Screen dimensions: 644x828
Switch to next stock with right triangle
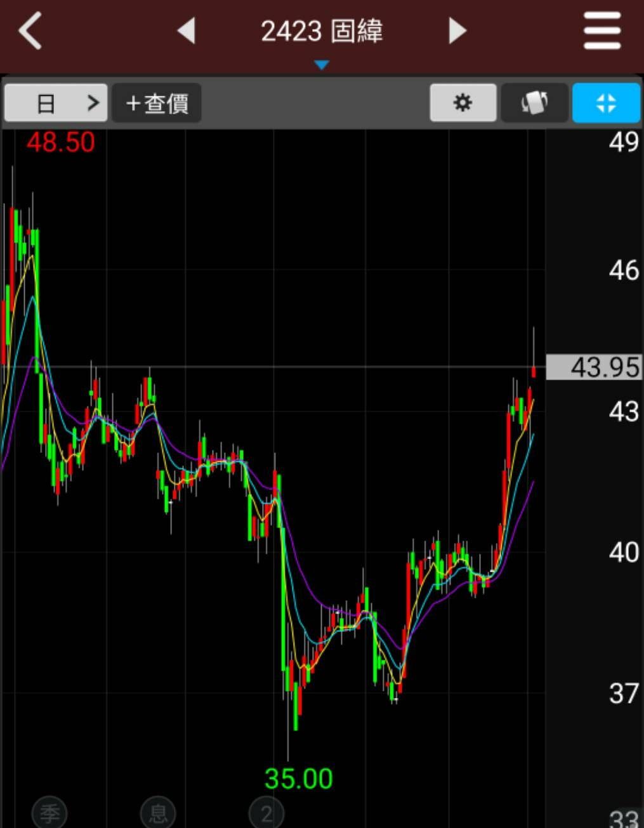pos(457,30)
